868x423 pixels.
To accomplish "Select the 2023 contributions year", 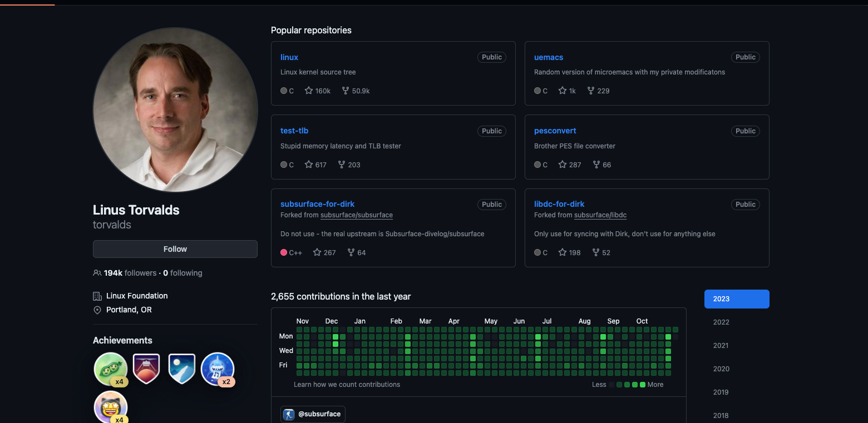I will [x=737, y=299].
